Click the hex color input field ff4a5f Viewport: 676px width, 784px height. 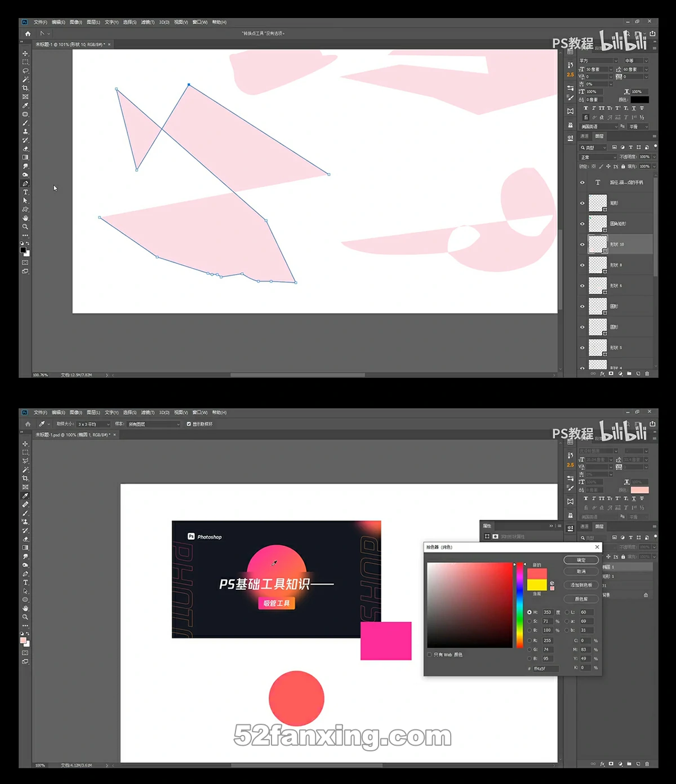(546, 669)
